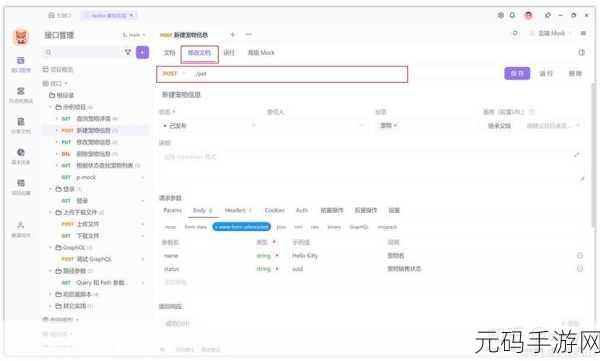Click the Apifox logo avatar in sidebar

pyautogui.click(x=21, y=37)
